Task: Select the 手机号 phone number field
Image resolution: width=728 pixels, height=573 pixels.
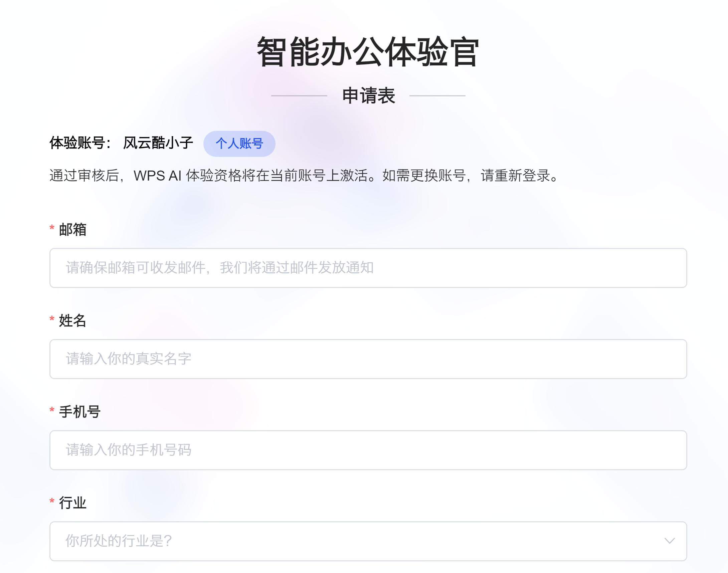Action: click(x=368, y=450)
